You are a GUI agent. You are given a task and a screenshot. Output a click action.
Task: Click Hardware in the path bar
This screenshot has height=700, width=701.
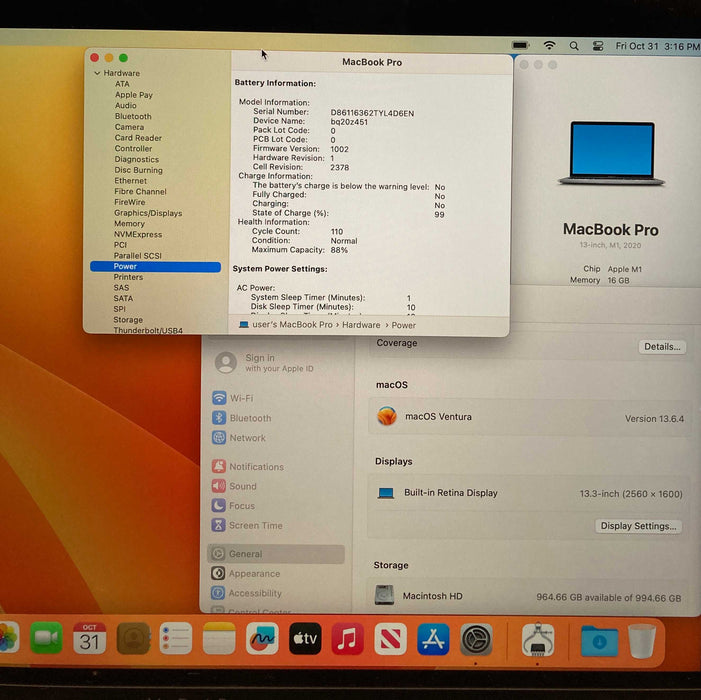click(x=361, y=325)
